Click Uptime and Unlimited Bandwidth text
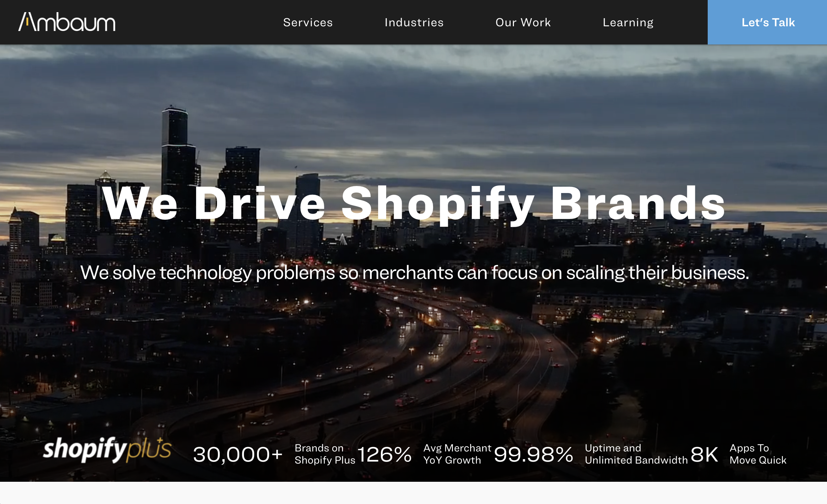 click(636, 454)
